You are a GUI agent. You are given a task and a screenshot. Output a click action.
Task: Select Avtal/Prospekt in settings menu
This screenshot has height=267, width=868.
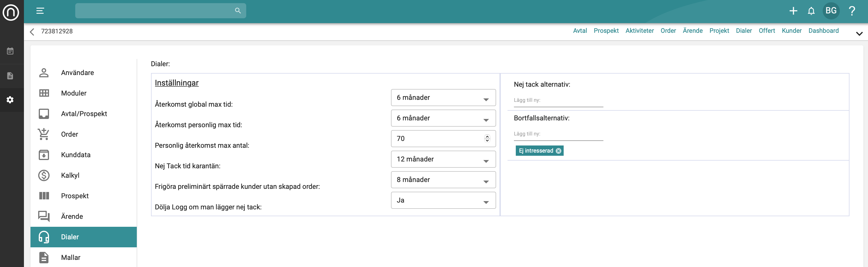(x=84, y=114)
